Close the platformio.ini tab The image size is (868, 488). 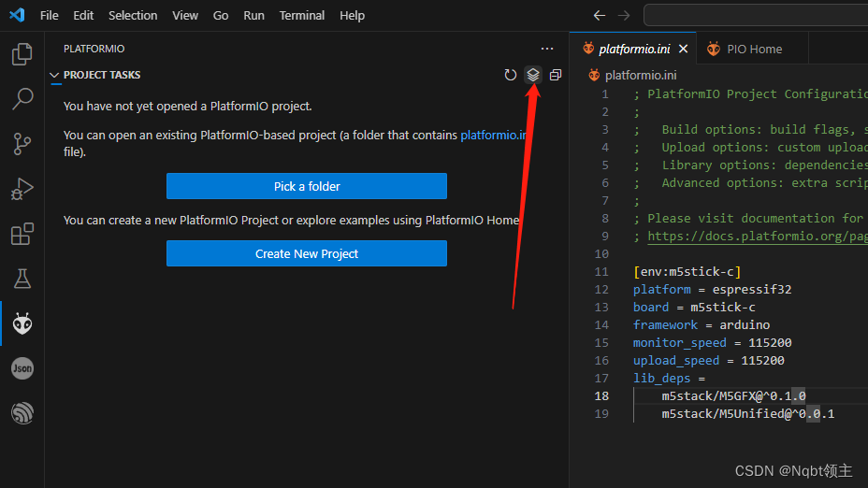click(683, 49)
